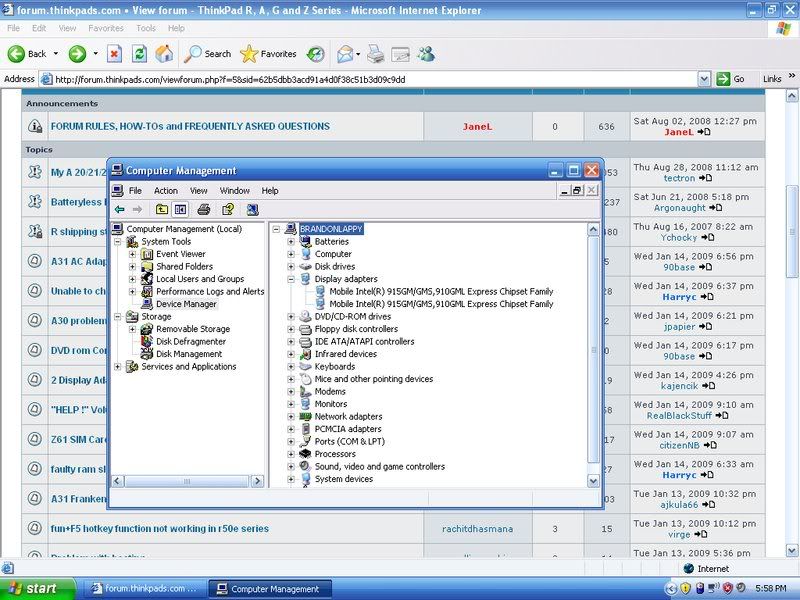
Task: Click Up One Level in Computer Management toolbar
Action: (x=162, y=209)
